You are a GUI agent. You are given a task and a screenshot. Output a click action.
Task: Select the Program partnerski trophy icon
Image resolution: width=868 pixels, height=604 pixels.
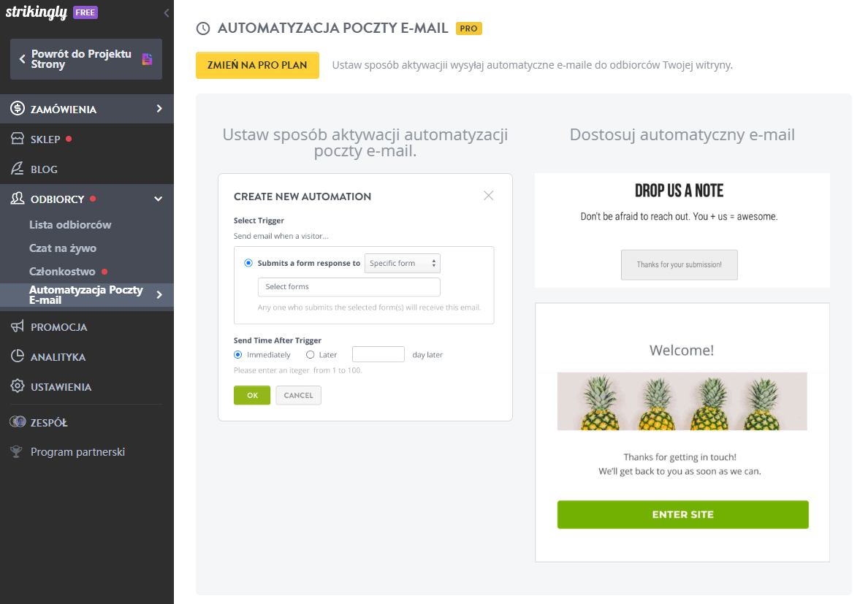pos(15,451)
